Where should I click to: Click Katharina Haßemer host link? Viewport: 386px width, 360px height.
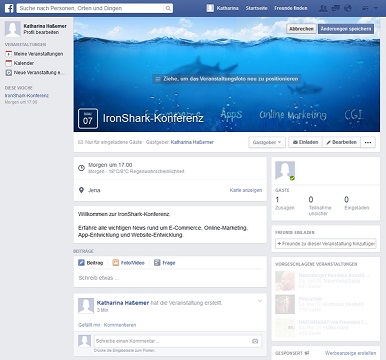[x=192, y=142]
